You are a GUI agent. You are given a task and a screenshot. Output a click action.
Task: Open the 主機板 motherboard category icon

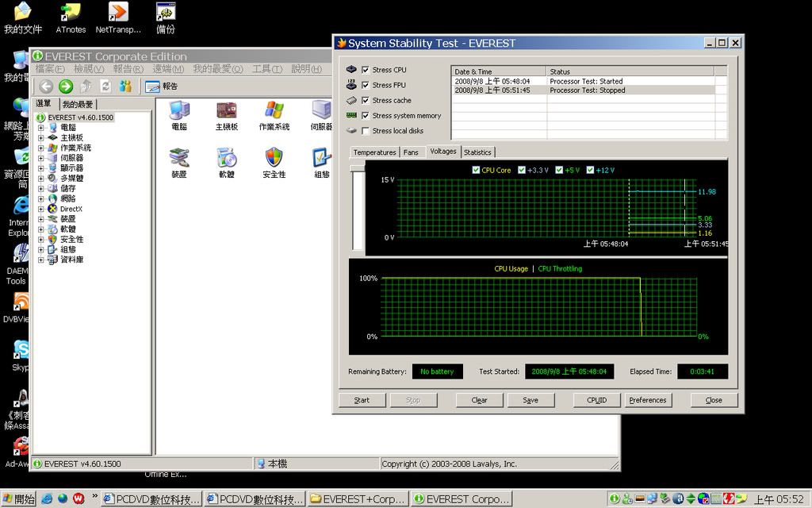pos(226,116)
